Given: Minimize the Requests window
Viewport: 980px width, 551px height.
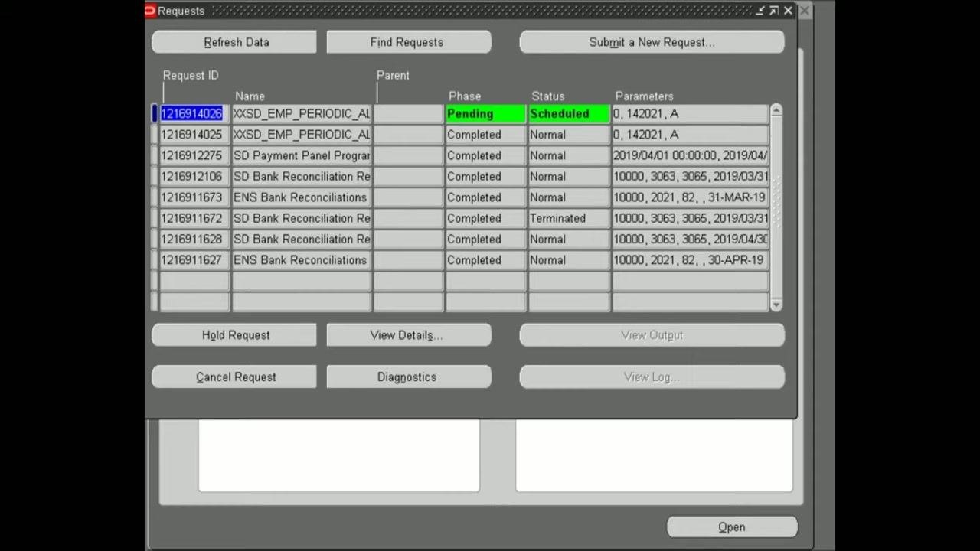Looking at the screenshot, I should [x=759, y=11].
